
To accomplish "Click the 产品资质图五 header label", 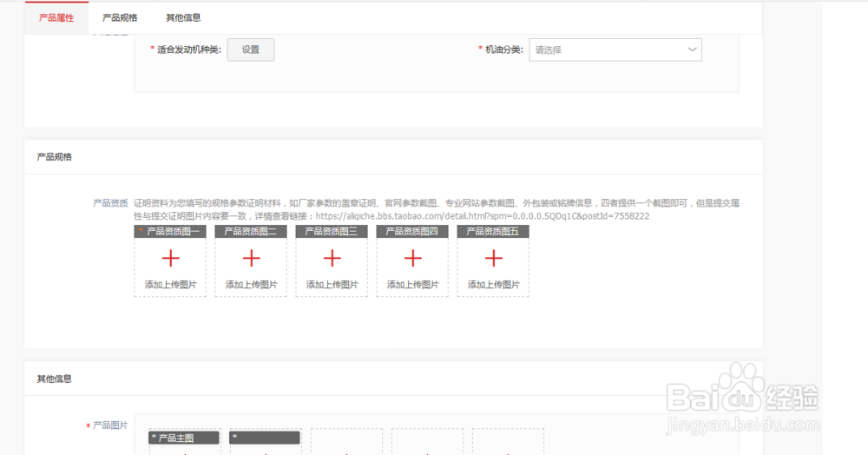I will [x=493, y=231].
